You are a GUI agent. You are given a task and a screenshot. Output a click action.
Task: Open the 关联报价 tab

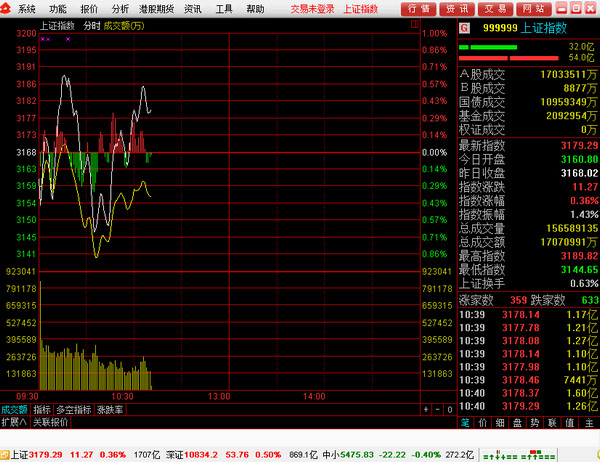pyautogui.click(x=51, y=422)
